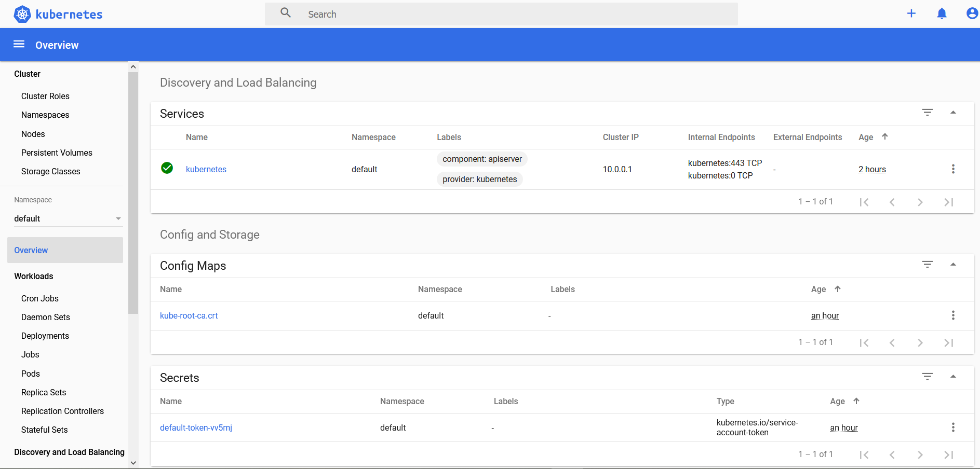Image resolution: width=980 pixels, height=469 pixels.
Task: Open actions menu for kubernetes service
Action: click(x=953, y=169)
